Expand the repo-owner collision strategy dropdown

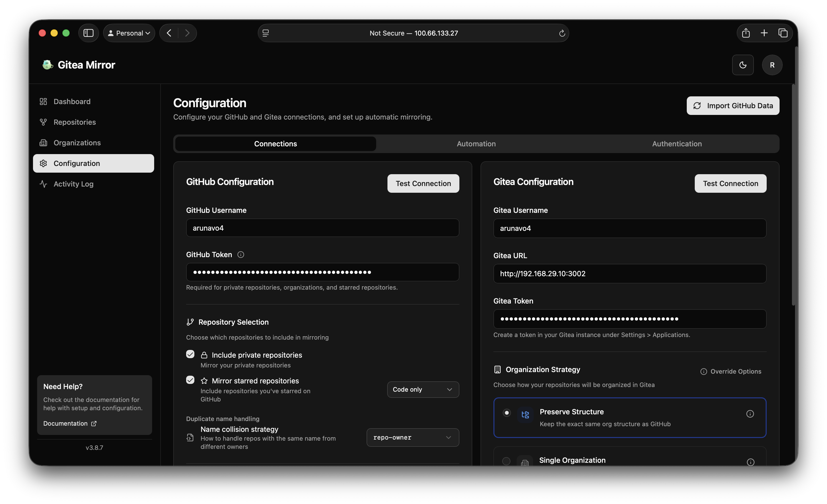pyautogui.click(x=412, y=437)
